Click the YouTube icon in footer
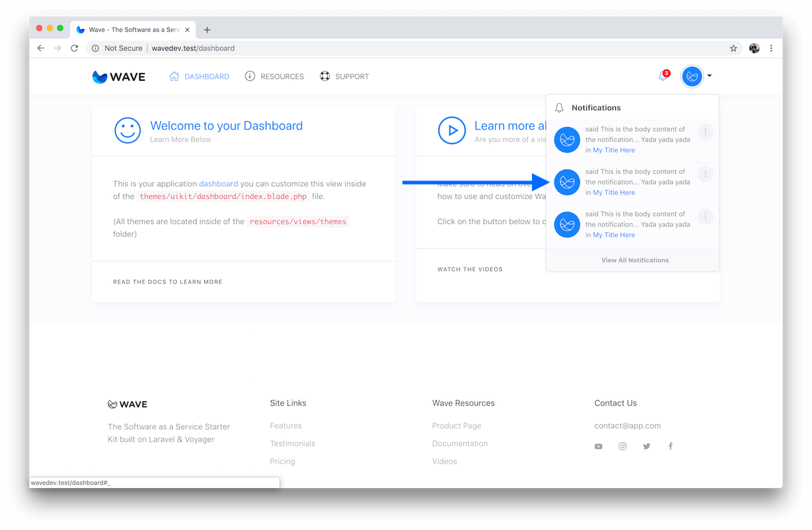 coord(599,446)
